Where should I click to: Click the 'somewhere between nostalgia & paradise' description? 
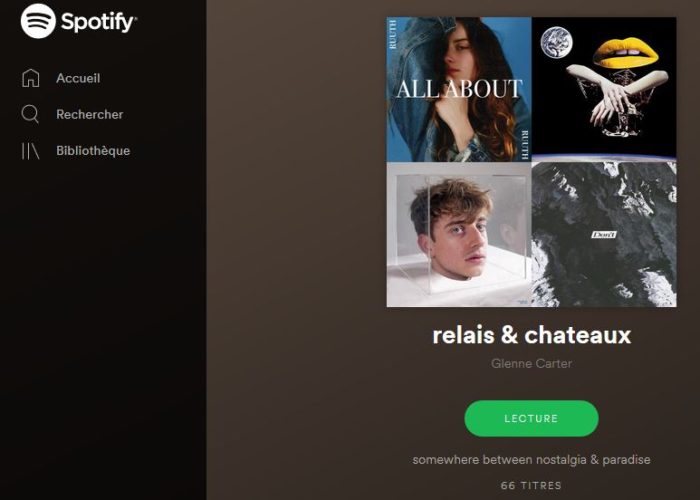tap(531, 460)
